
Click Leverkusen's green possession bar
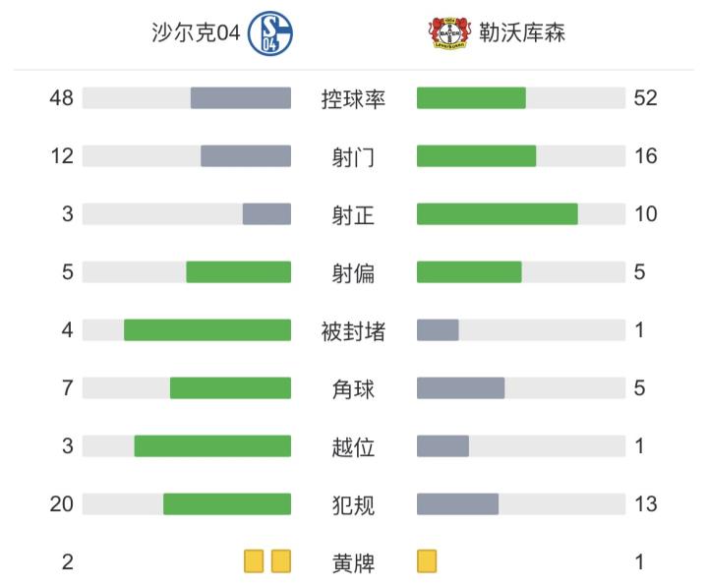pyautogui.click(x=471, y=98)
